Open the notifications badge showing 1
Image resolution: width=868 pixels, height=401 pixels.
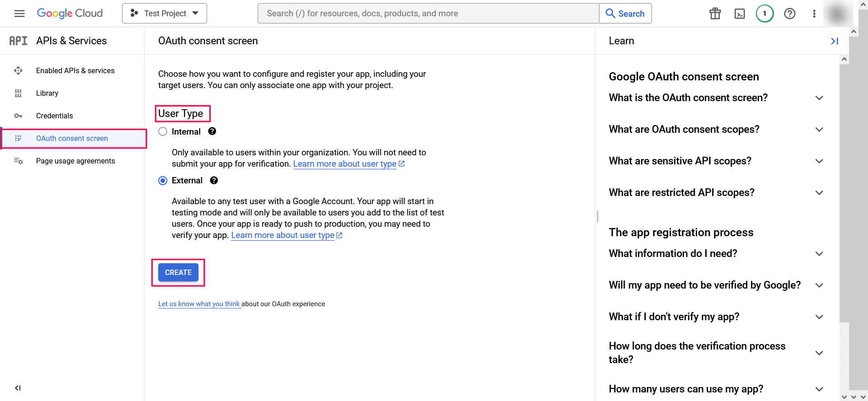coord(764,14)
